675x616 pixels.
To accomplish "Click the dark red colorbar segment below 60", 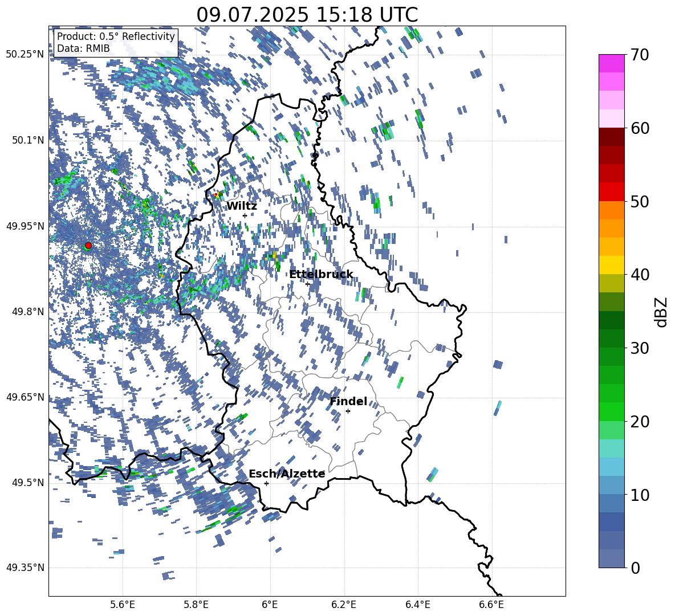I will point(611,137).
